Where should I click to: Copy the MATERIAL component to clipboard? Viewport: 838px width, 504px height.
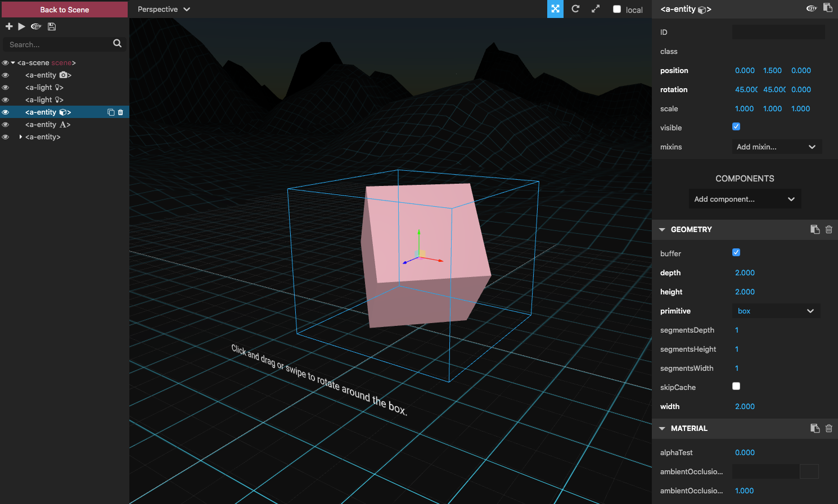(814, 428)
